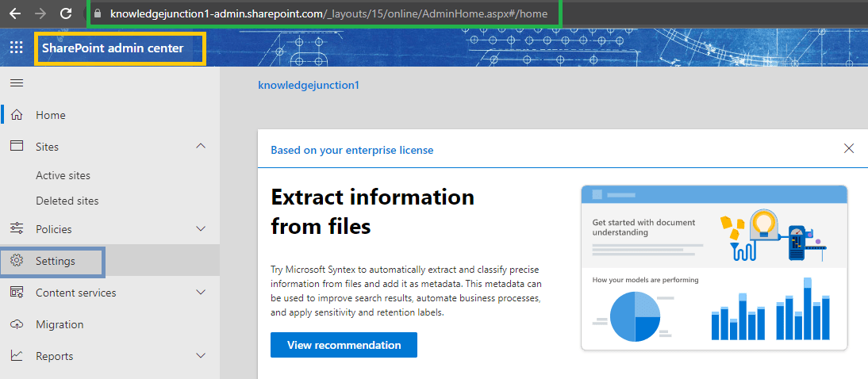Click SharePoint admin center title
This screenshot has height=379, width=868.
tap(113, 48)
